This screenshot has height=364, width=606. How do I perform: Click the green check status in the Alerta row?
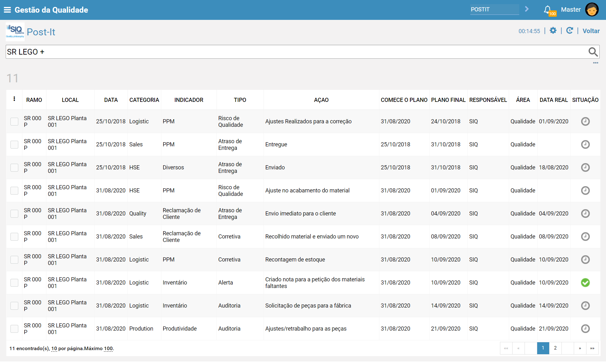point(585,283)
